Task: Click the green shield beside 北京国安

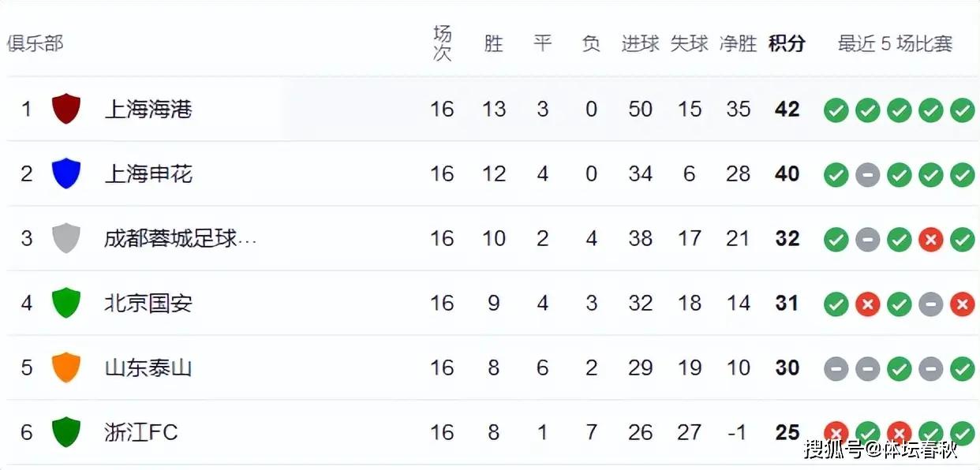Action: pos(66,303)
